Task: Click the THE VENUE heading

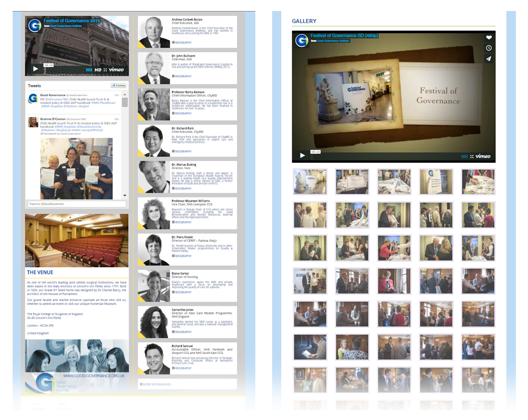Action: click(x=40, y=272)
